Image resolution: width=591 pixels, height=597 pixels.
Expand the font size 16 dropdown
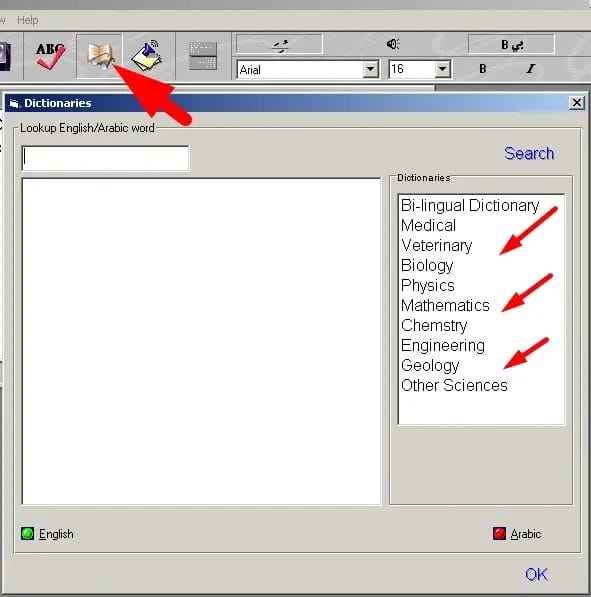click(x=442, y=69)
